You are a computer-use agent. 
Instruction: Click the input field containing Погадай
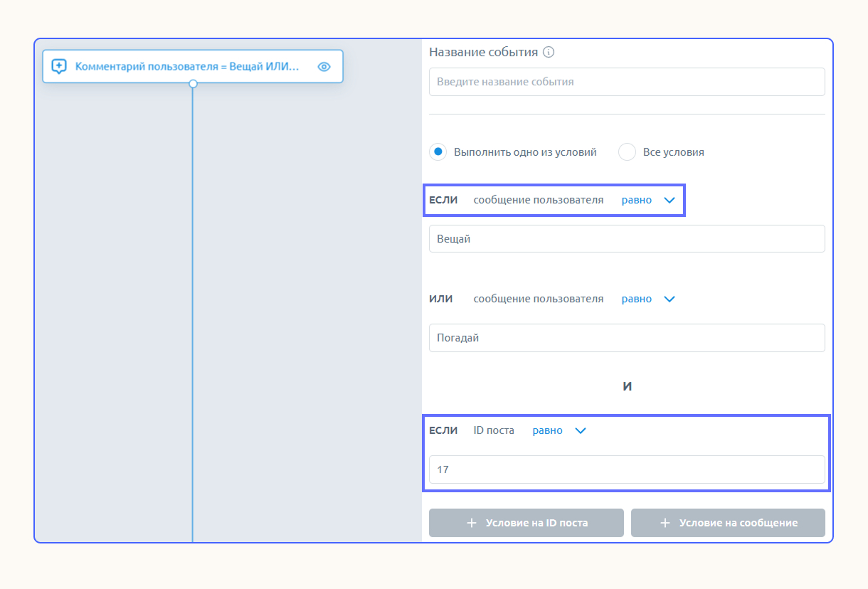point(627,338)
